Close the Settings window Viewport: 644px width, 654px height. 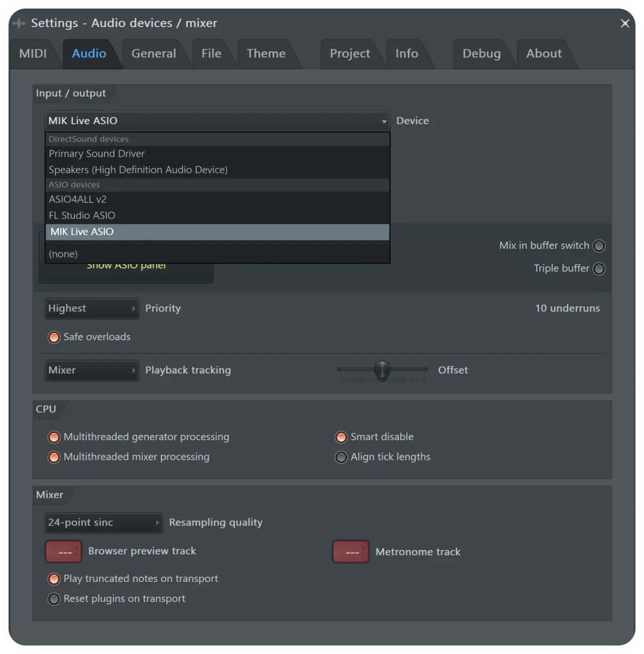(625, 23)
